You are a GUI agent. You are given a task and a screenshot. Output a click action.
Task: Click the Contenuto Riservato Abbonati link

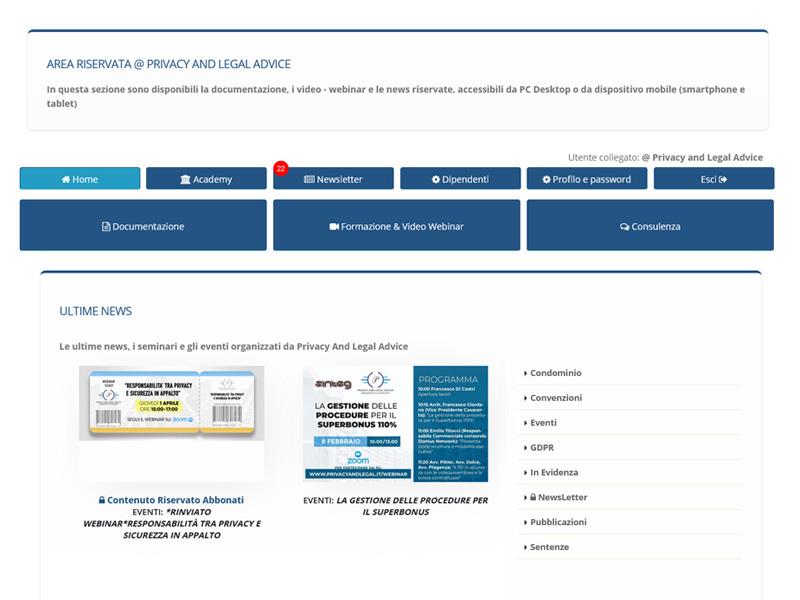tap(175, 500)
